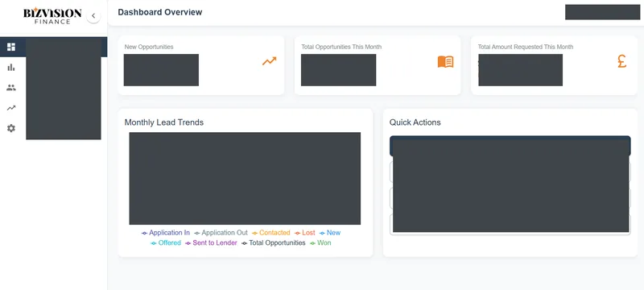Image resolution: width=644 pixels, height=290 pixels.
Task: Click the New Opportunities card label
Action: pyautogui.click(x=149, y=47)
